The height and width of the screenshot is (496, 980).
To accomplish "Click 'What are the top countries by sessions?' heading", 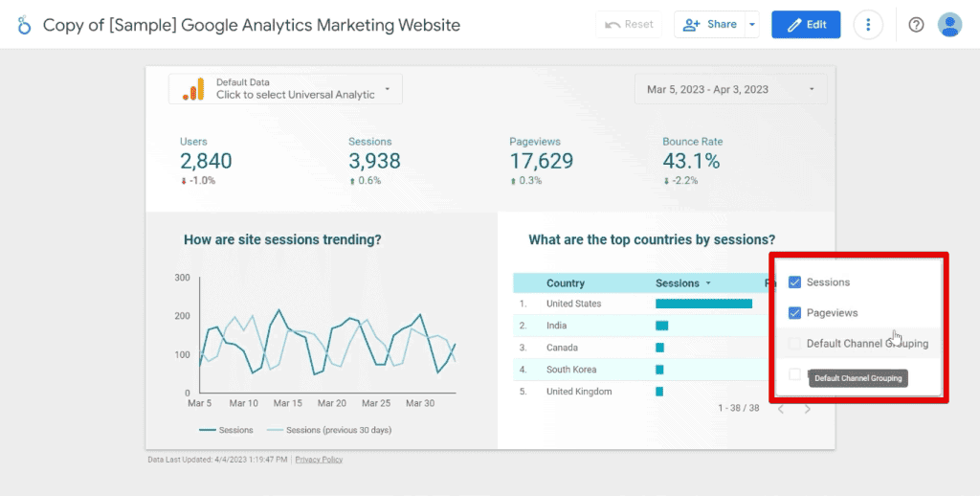I will click(652, 239).
